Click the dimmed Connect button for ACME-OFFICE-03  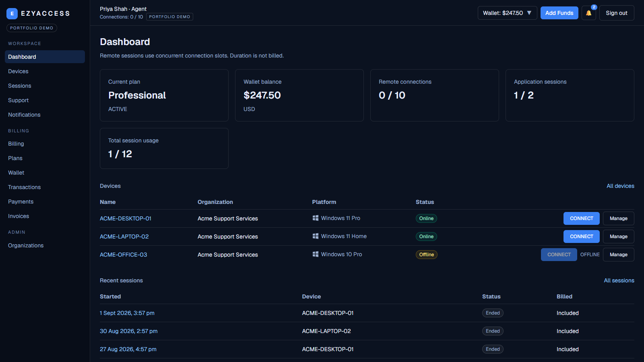point(559,255)
